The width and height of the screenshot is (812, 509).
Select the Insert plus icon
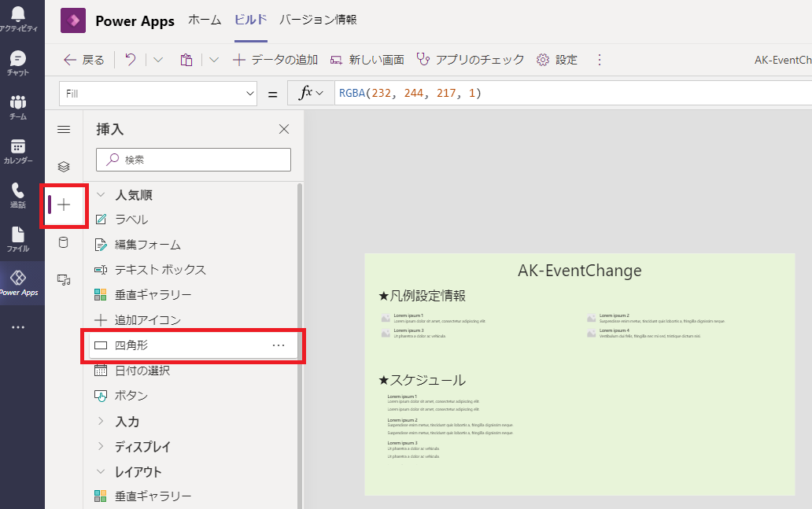click(64, 206)
